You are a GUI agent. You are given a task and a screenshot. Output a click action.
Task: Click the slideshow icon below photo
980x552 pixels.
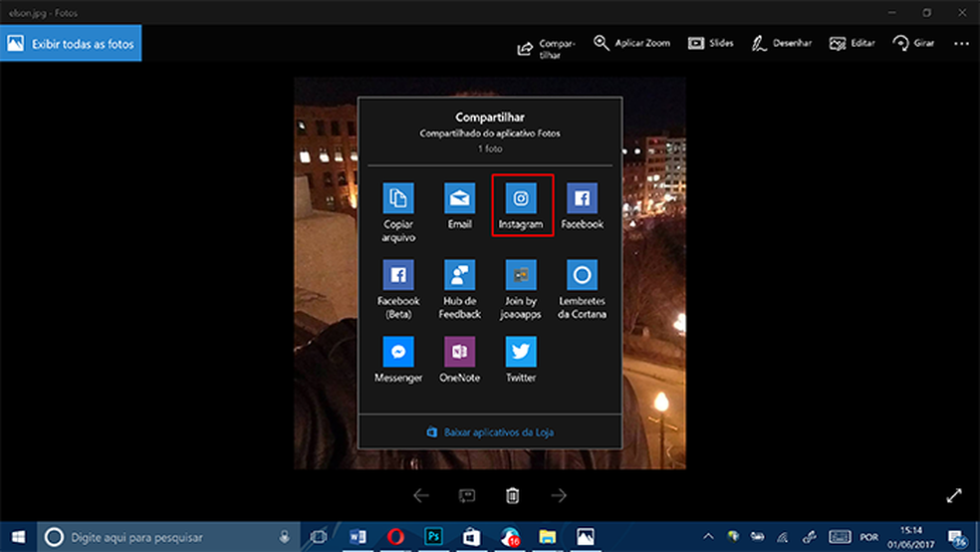coord(467,496)
